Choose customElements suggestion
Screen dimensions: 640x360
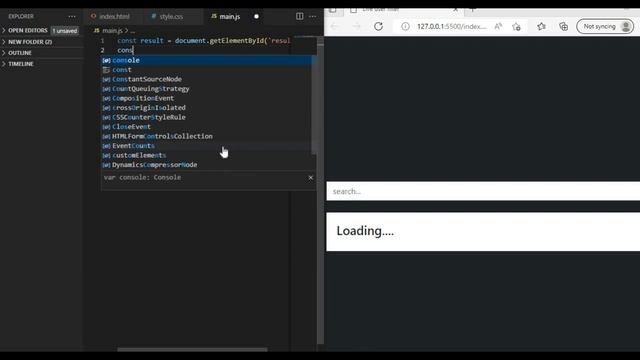pyautogui.click(x=206, y=155)
